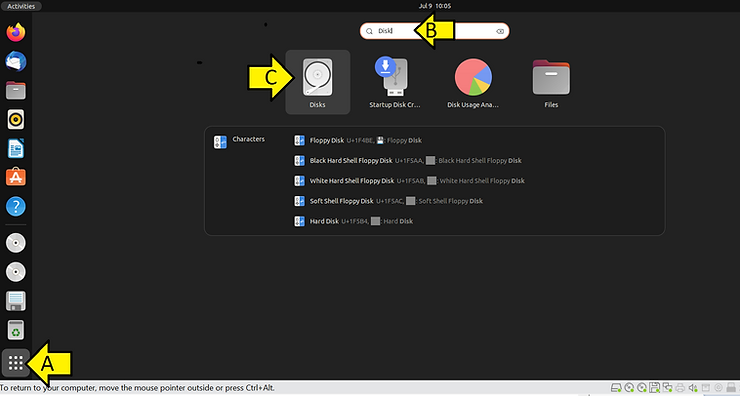
Task: Click the Activities button
Action: click(21, 6)
